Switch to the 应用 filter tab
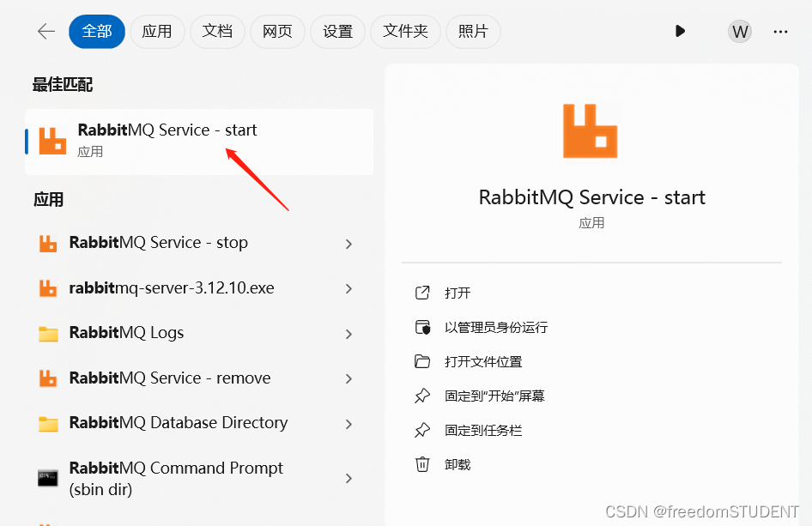 (157, 32)
